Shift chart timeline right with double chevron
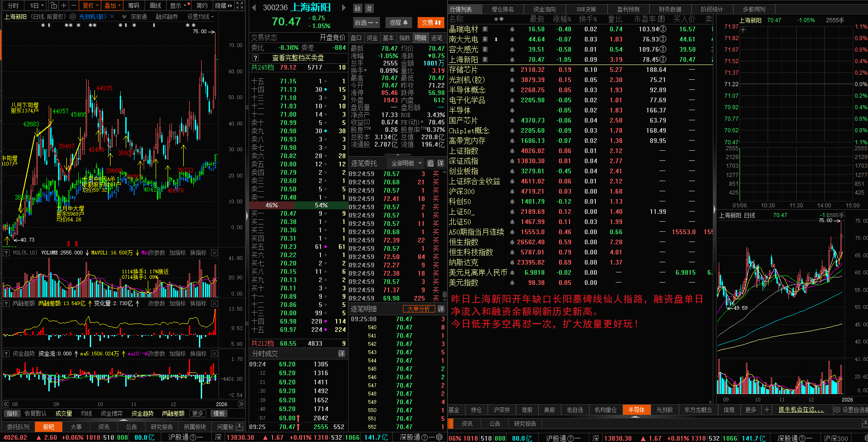This screenshot has width=868, height=442. 241,404
